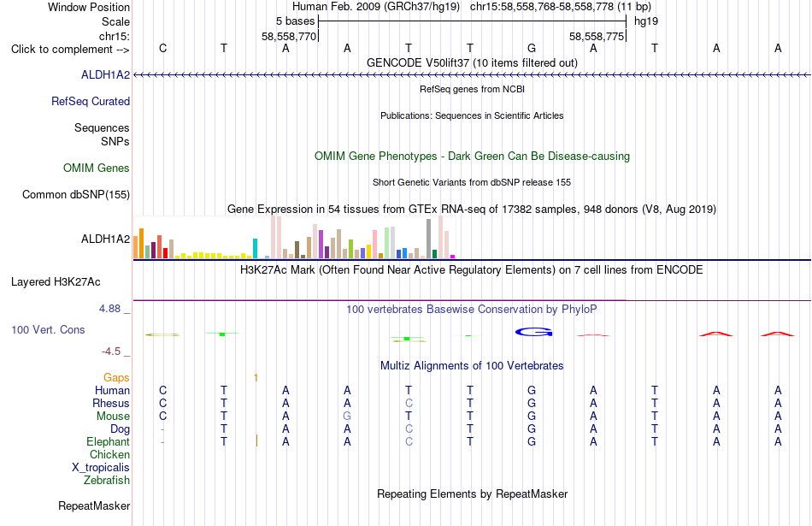Click 'Publications: Sequences in Scientific Articles' title
This screenshot has height=526, width=812.
coord(473,115)
